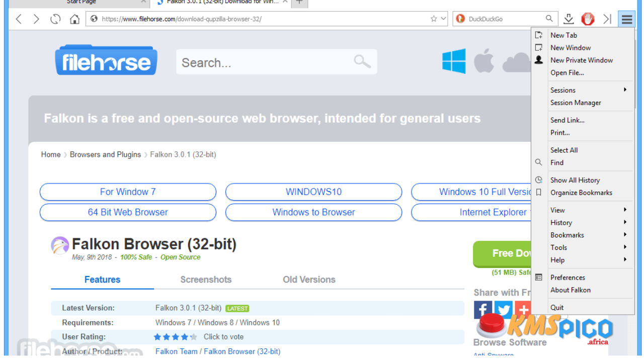Open Session Manager from menu

583,103
